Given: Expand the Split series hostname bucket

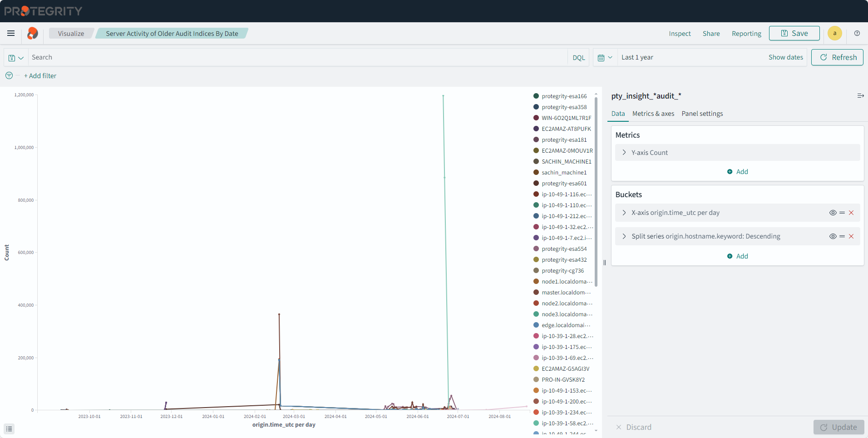Looking at the screenshot, I should [x=624, y=236].
